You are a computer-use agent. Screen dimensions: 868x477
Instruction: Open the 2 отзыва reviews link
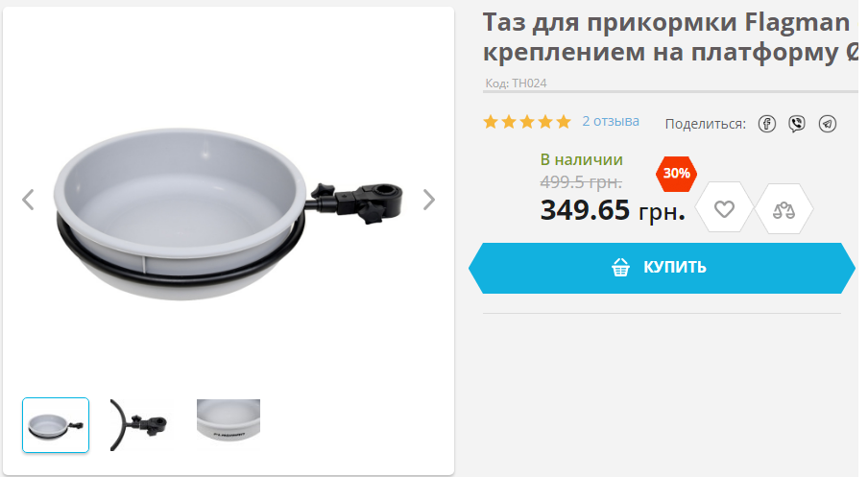[611, 121]
